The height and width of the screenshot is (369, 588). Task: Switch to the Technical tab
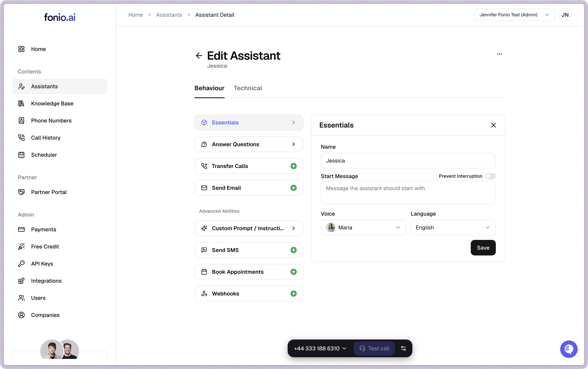coord(248,88)
